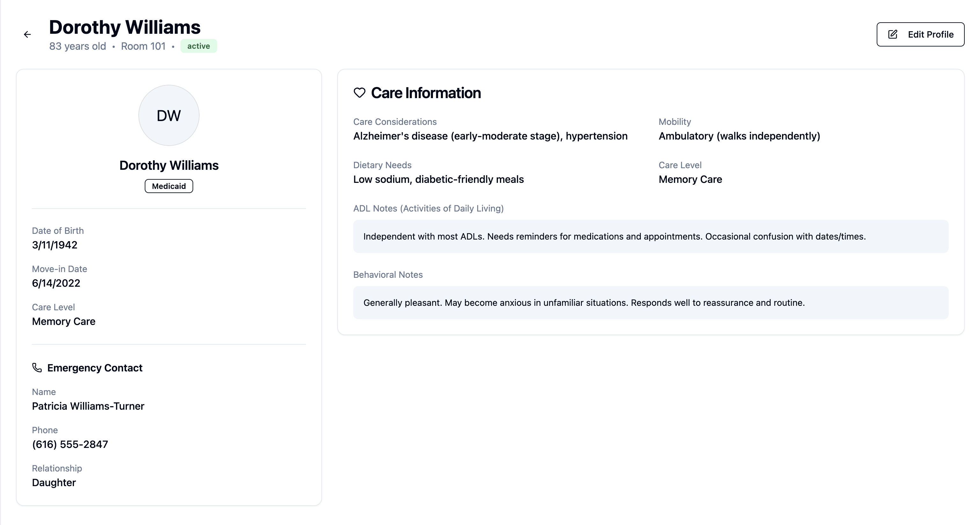This screenshot has height=525, width=980.
Task: Click the green active status badge
Action: [x=198, y=46]
